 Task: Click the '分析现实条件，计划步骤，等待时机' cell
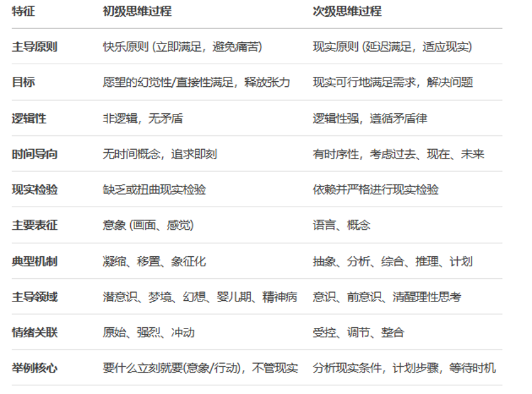pyautogui.click(x=404, y=368)
